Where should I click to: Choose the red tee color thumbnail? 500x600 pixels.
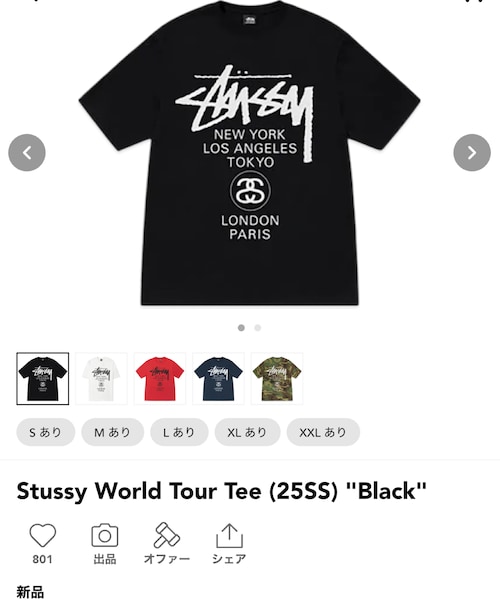160,379
